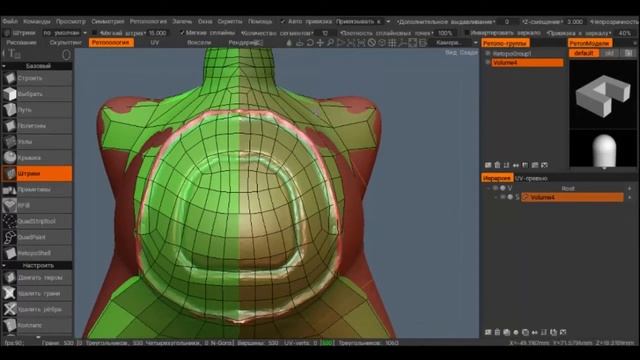The image size is (640, 360).
Task: Click the prohibition circle toolbar icon
Action: [371, 42]
